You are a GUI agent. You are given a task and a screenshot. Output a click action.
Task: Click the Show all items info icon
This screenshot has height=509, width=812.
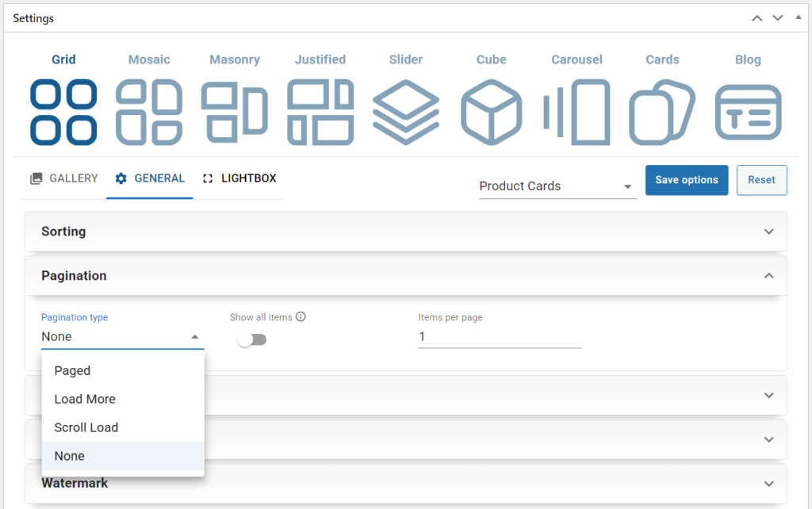pyautogui.click(x=301, y=317)
